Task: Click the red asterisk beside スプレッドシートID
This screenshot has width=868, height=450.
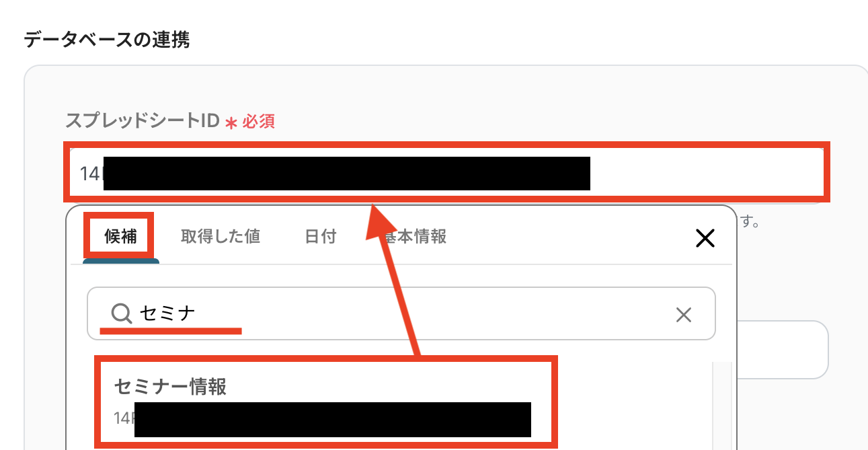Action: click(x=231, y=123)
